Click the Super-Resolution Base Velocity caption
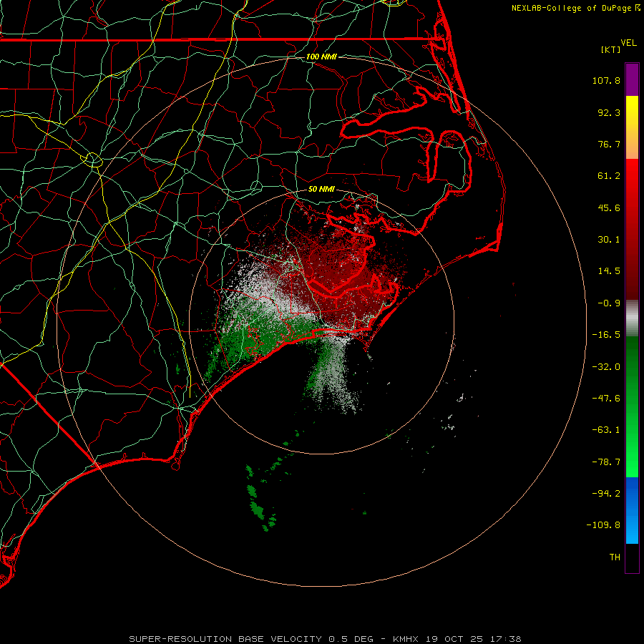644x644 pixels. (x=326, y=639)
